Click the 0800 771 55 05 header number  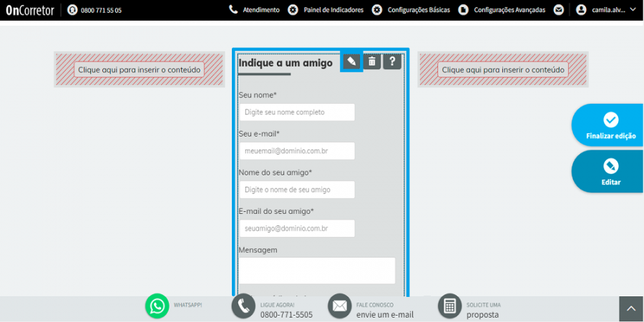click(101, 10)
